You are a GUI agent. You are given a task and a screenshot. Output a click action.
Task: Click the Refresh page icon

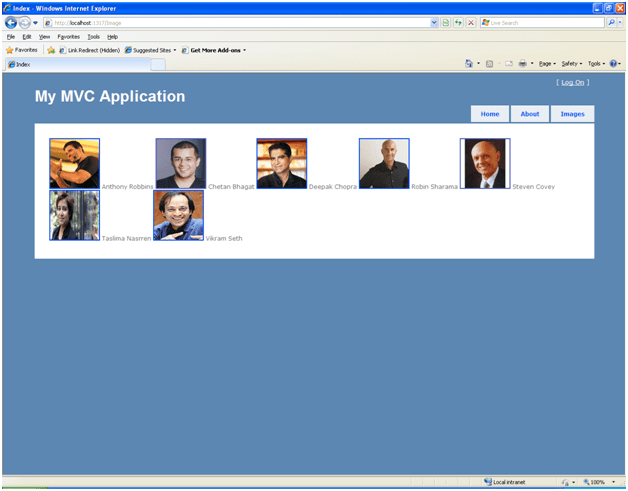pyautogui.click(x=458, y=22)
